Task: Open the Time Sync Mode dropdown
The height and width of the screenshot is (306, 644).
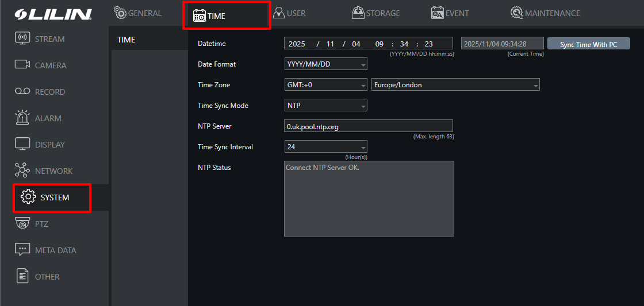Action: tap(325, 106)
